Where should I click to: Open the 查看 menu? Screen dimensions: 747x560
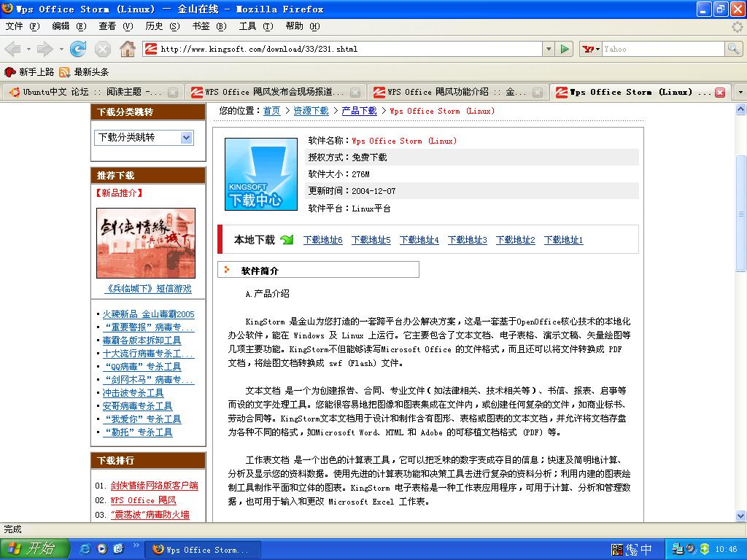tap(115, 26)
